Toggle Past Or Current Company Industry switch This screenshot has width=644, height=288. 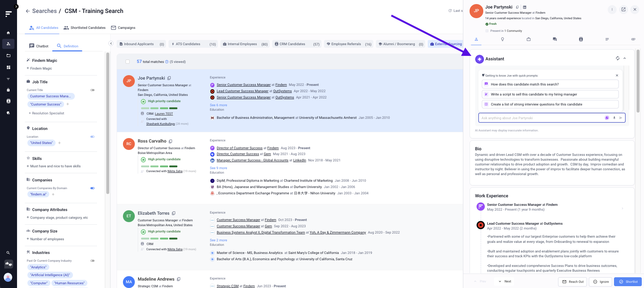93,261
